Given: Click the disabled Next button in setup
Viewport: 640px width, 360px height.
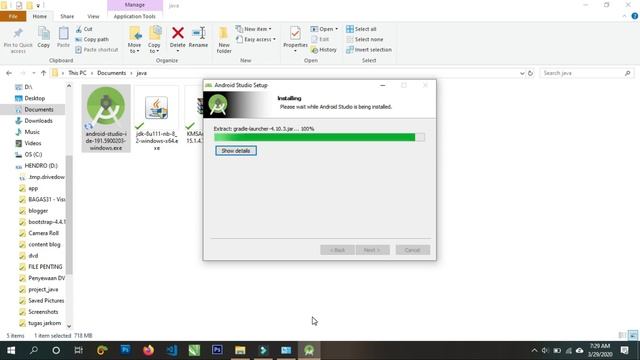Looking at the screenshot, I should [x=372, y=250].
